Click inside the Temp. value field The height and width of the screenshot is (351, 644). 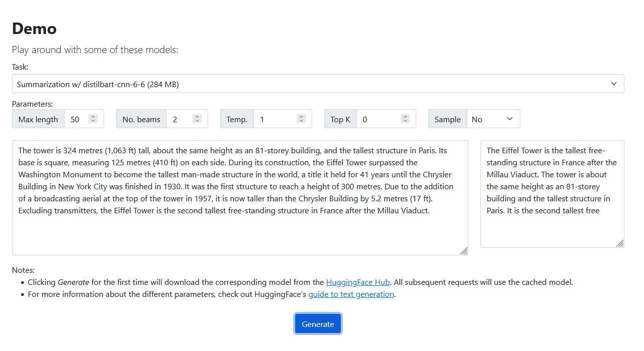click(282, 119)
